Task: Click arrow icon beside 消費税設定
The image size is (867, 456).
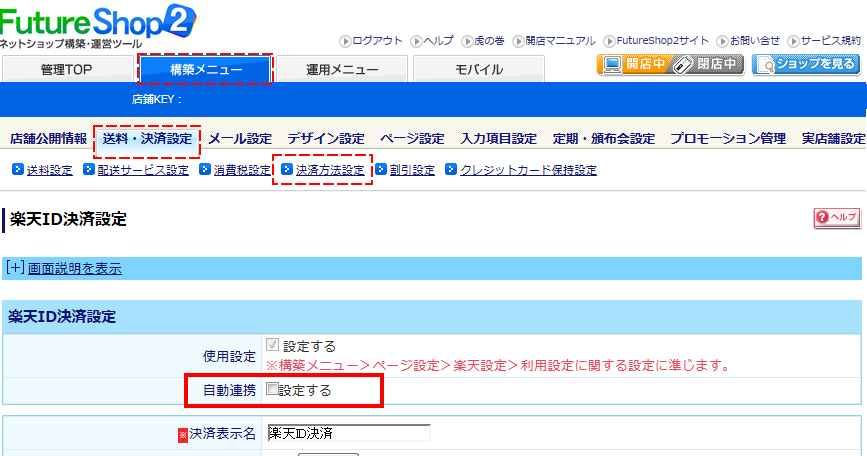Action: 205,169
